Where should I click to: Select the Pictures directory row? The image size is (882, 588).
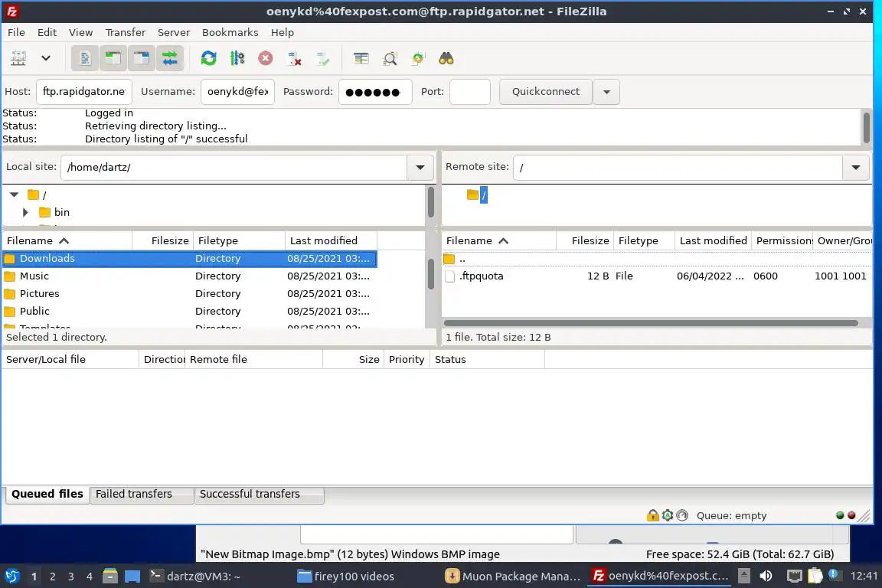click(190, 293)
